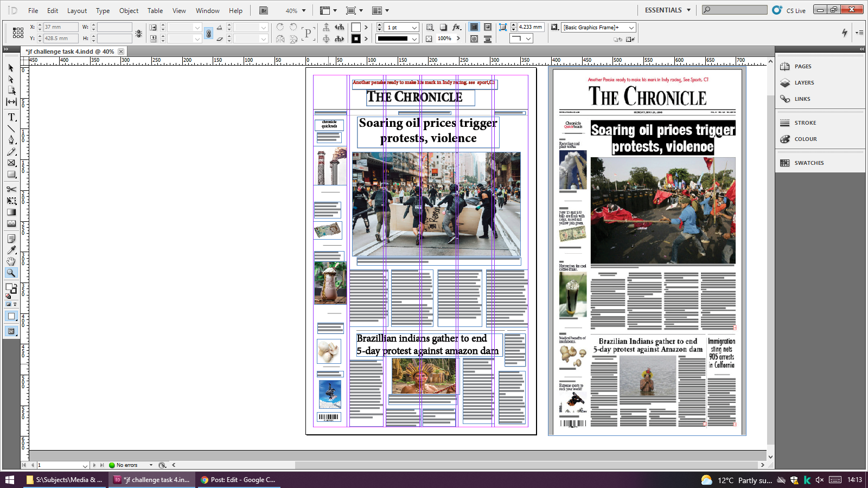Select the Rectangle shape tool
This screenshot has height=488, width=868.
11,174
